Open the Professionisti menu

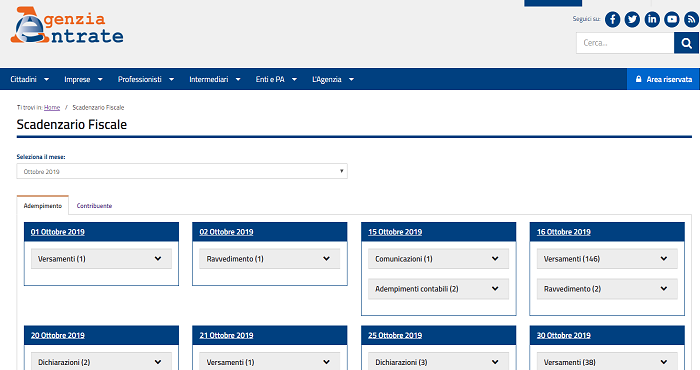coord(146,79)
